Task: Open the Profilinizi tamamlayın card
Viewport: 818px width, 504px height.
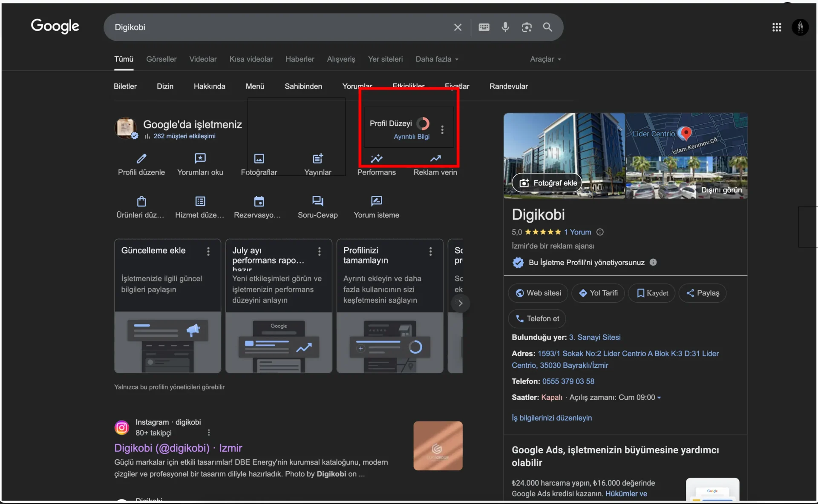Action: click(390, 306)
